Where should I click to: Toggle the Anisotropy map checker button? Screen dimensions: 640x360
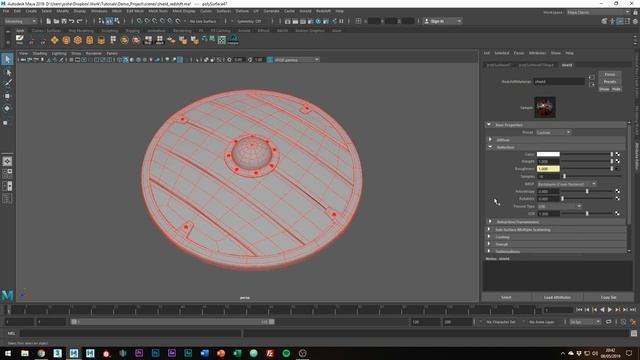pyautogui.click(x=618, y=191)
